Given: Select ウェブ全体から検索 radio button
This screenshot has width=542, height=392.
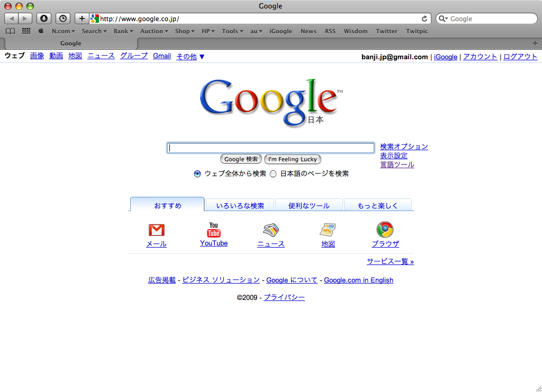Looking at the screenshot, I should 197,174.
